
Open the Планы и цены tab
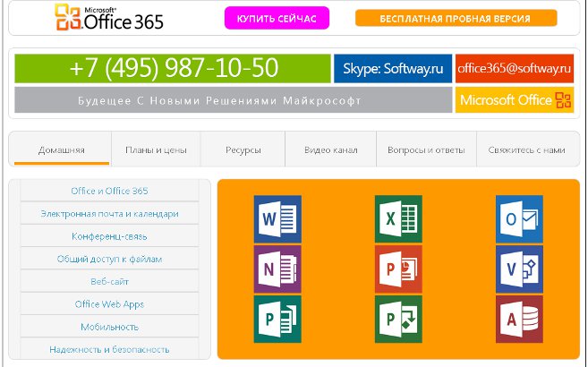click(156, 149)
